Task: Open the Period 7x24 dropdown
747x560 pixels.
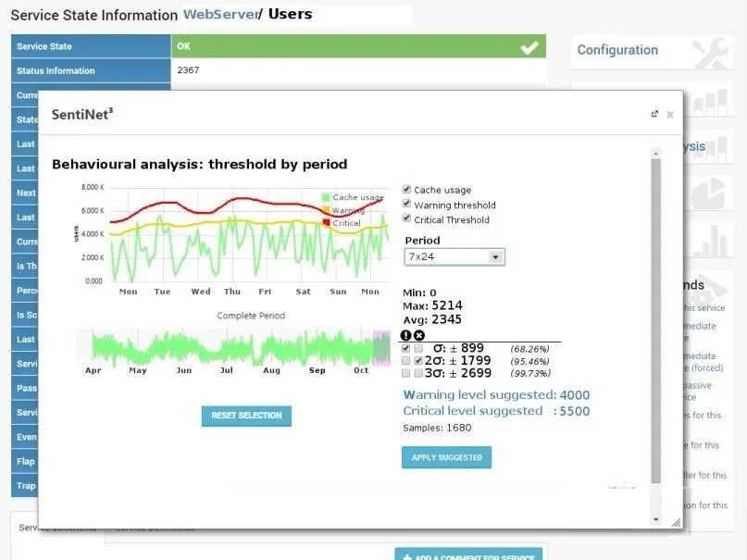Action: pyautogui.click(x=454, y=256)
